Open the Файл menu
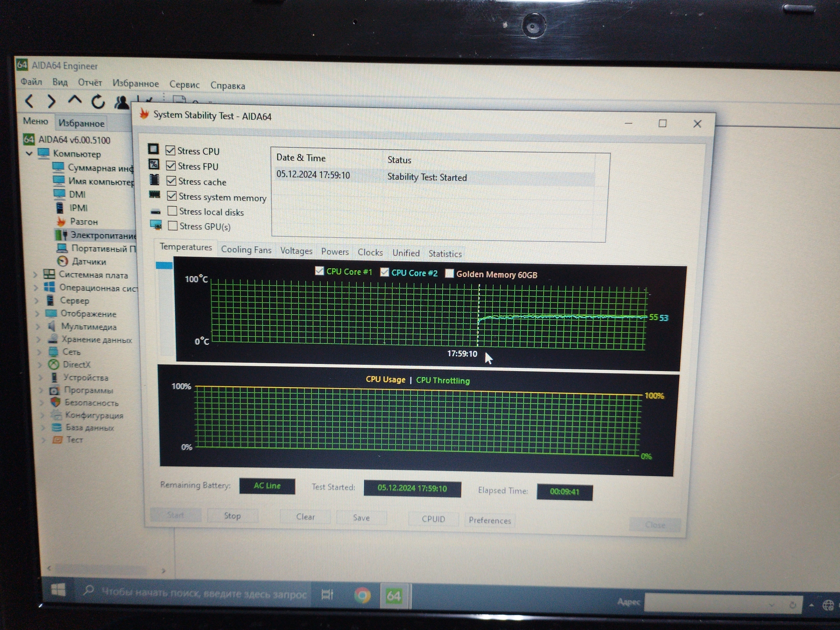This screenshot has width=840, height=630. (31, 81)
